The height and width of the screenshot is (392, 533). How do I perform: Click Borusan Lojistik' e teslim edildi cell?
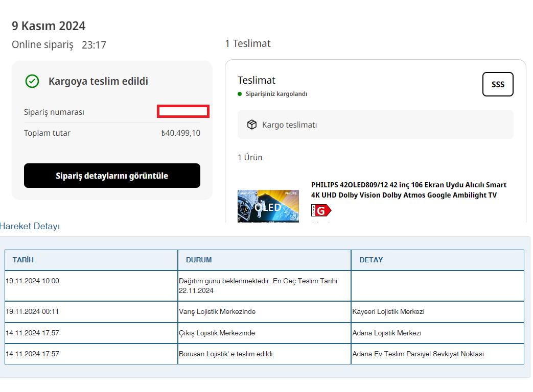coord(264,354)
